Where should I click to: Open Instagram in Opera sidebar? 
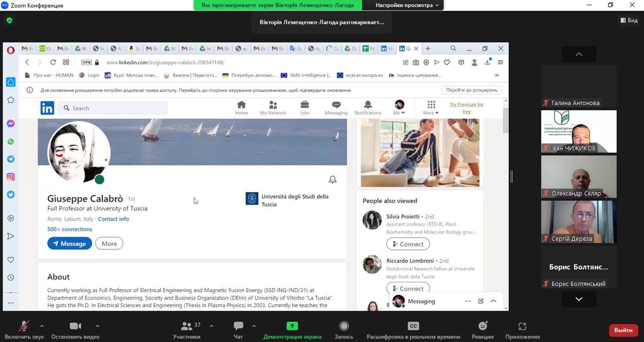pos(11,177)
